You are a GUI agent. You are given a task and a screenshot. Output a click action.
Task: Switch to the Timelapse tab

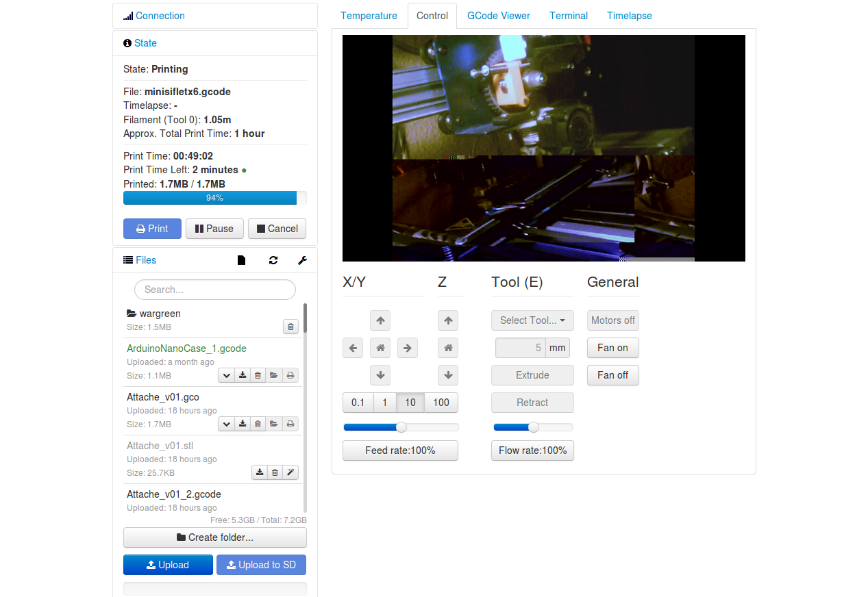(x=630, y=16)
